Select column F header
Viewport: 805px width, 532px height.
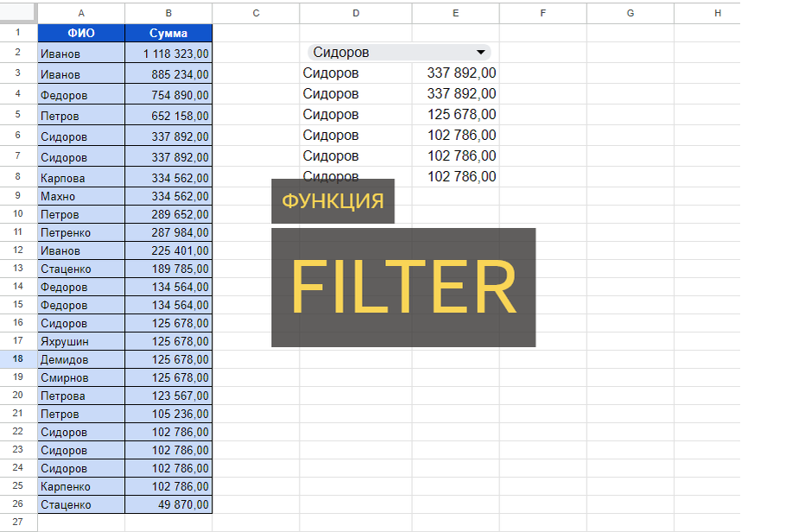(x=542, y=13)
